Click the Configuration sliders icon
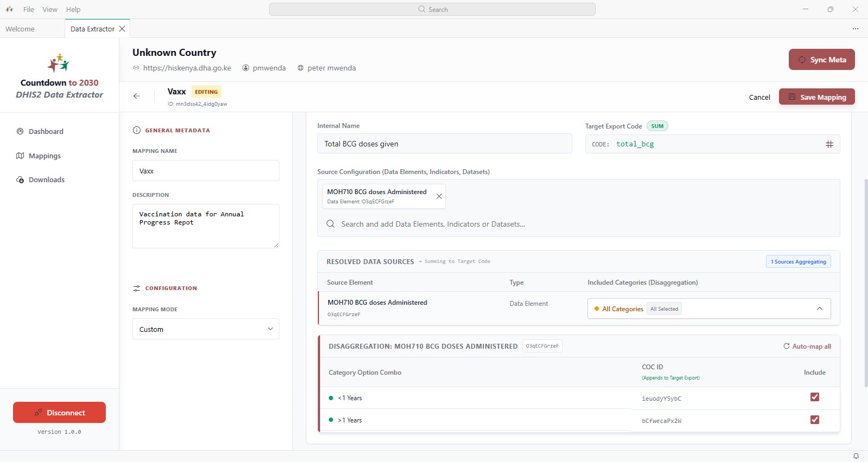868x462 pixels. [x=137, y=288]
